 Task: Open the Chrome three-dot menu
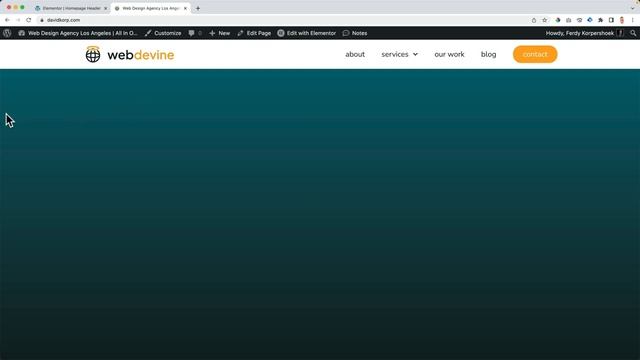(633, 20)
